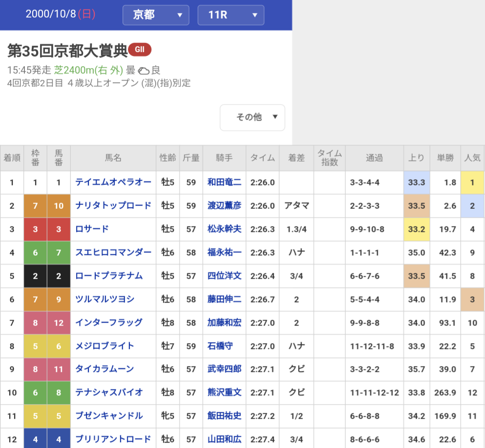
Task: Click the 芝2400m(右 外) course text
Action: pos(88,70)
